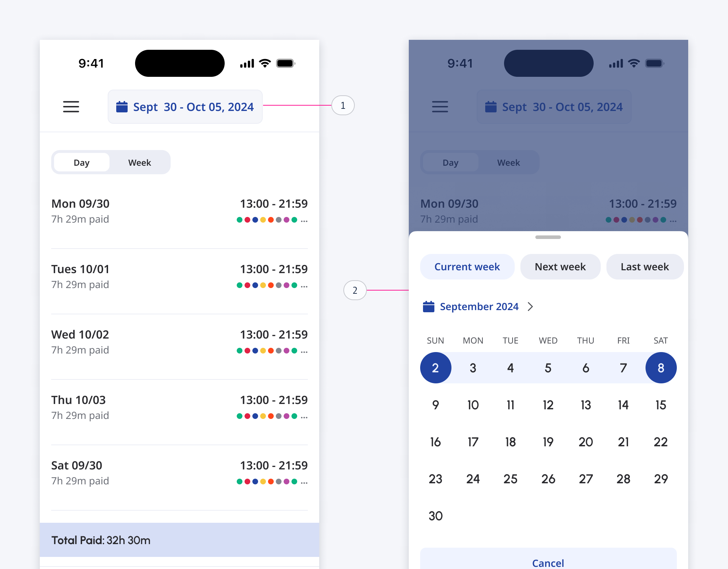Image resolution: width=728 pixels, height=569 pixels.
Task: Tap cellular signal icon in left status bar
Action: [x=247, y=64]
